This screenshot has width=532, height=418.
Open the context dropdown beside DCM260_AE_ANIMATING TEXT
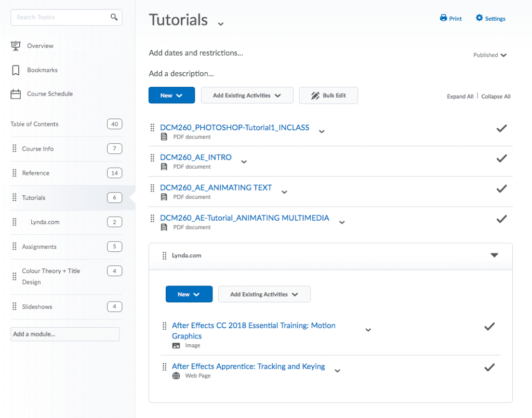click(x=284, y=192)
